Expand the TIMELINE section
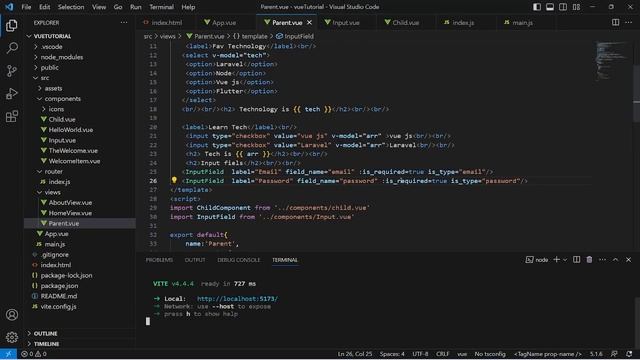Viewport: 640px width, 360px height. click(80, 344)
